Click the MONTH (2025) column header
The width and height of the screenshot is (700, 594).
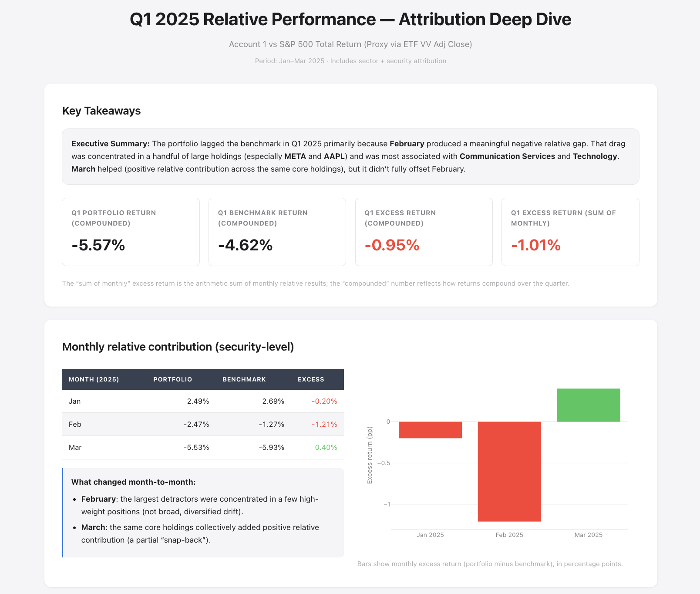(94, 379)
